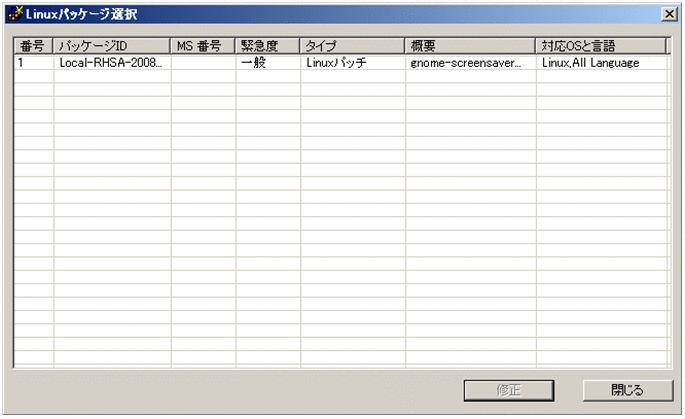Click the タイプ column header
685x419 pixels.
tap(353, 46)
